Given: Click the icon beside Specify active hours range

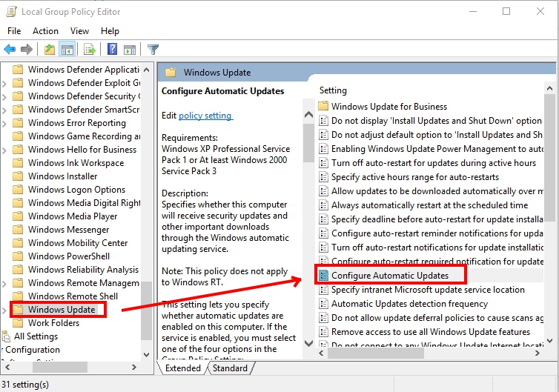Looking at the screenshot, I should coord(323,177).
